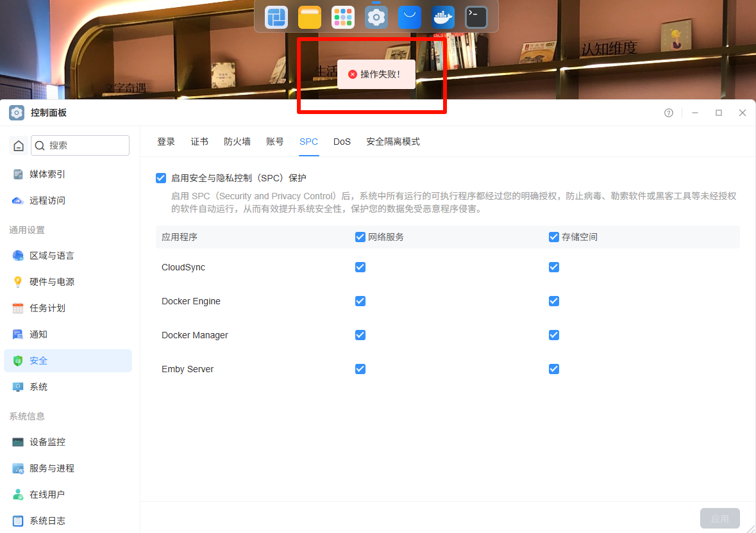Image resolution: width=756 pixels, height=533 pixels.
Task: Click the magnifier icon in search box
Action: point(40,145)
